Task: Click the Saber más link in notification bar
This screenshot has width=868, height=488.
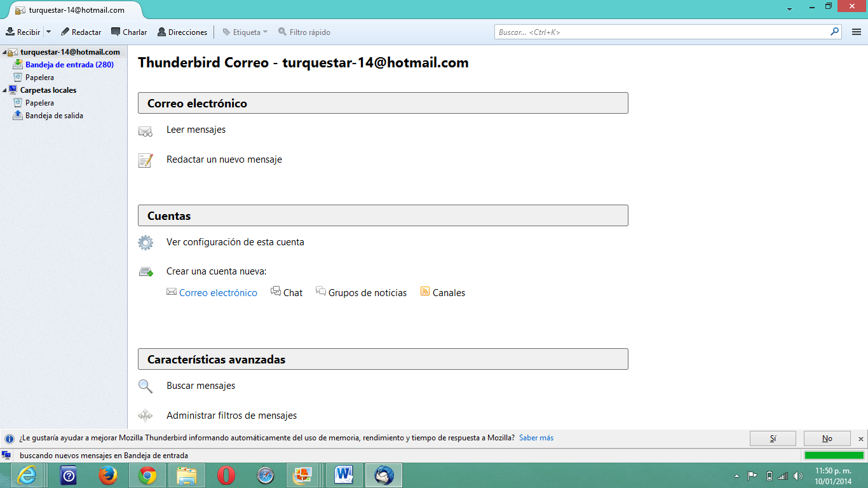Action: click(x=536, y=438)
